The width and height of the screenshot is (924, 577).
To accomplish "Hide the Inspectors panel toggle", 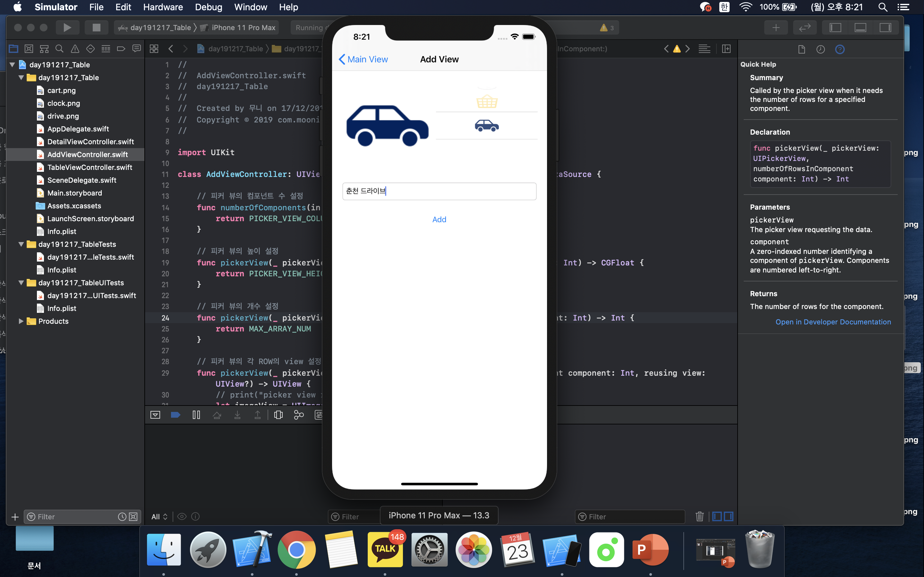I will coord(885,28).
